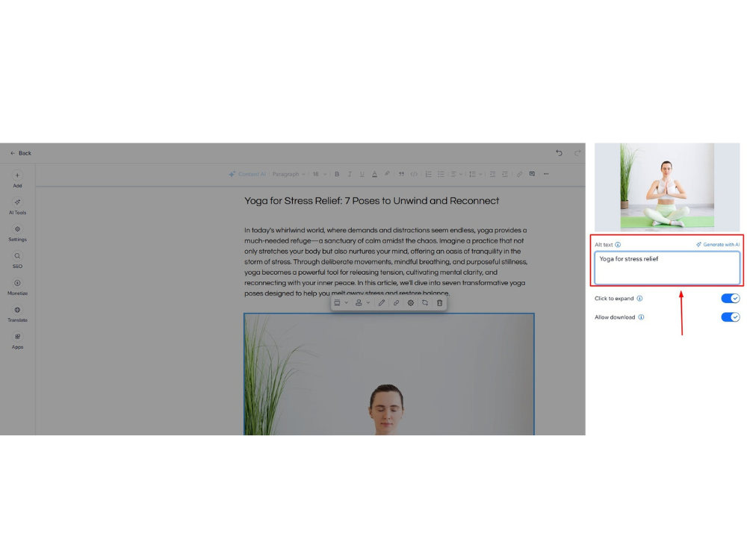This screenshot has width=747, height=560.
Task: Open the text highlight color tool
Action: tap(387, 174)
